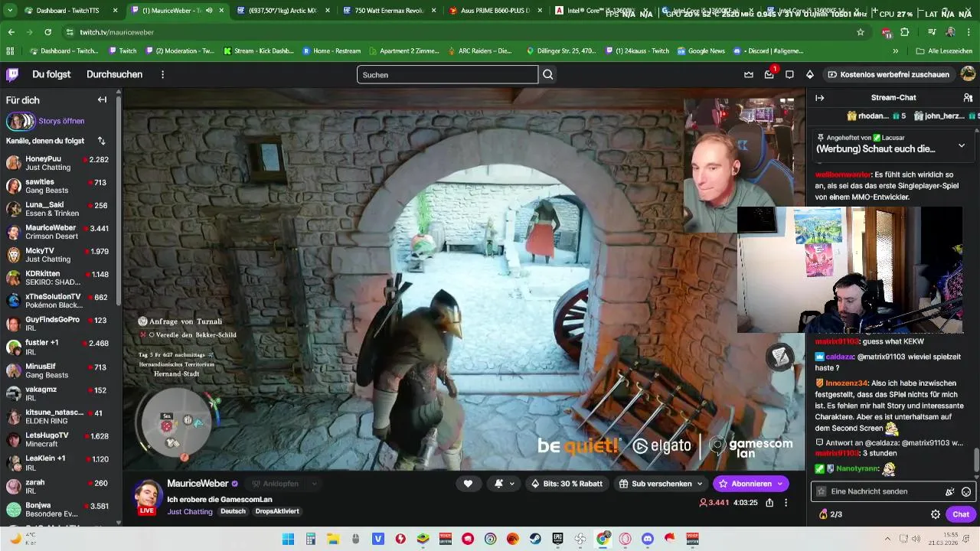The width and height of the screenshot is (980, 551).
Task: Open Durchsuchen navigation item
Action: coord(115,74)
